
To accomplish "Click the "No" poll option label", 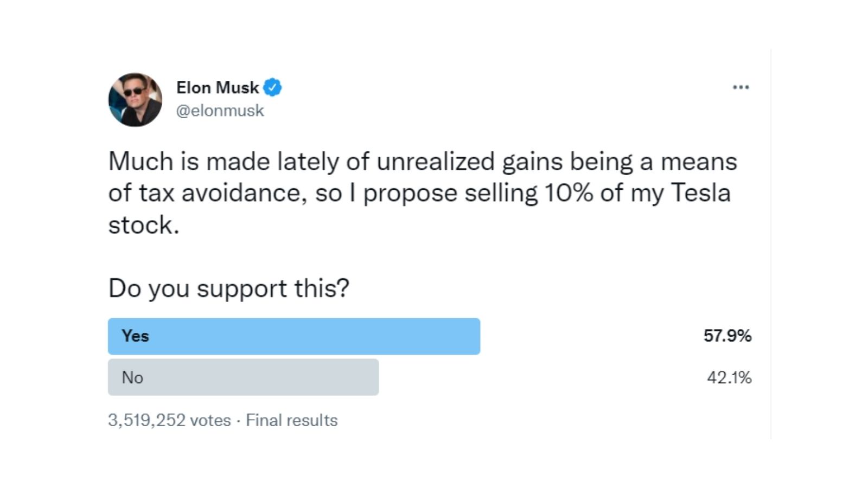I will coord(132,377).
